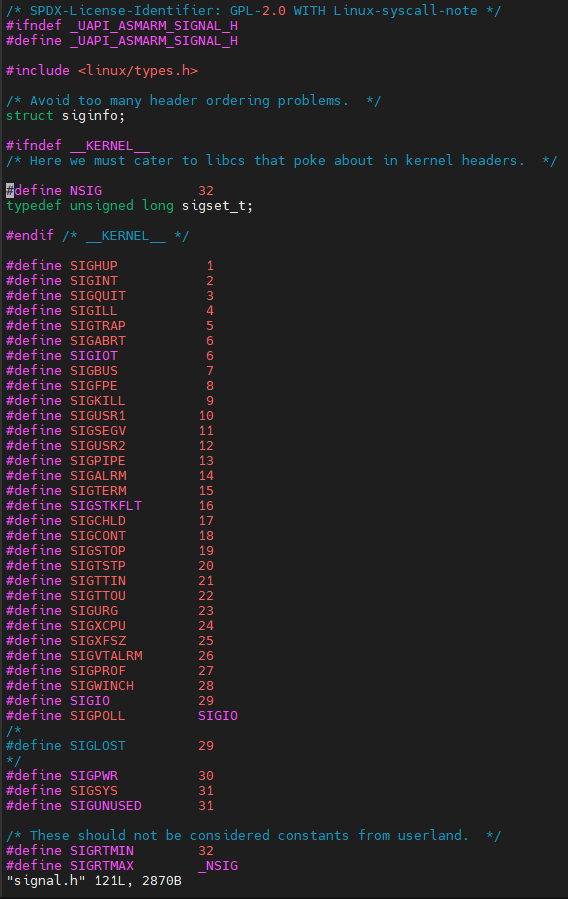
Task: Click SIGSTOP definition
Action: pyautogui.click(x=110, y=550)
